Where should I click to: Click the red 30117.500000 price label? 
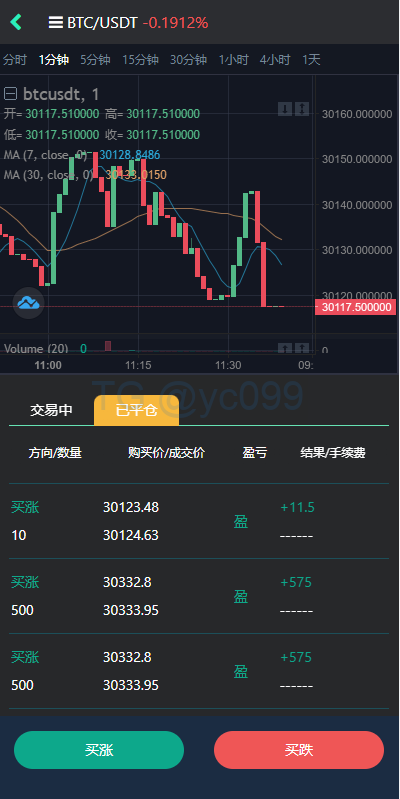356,307
